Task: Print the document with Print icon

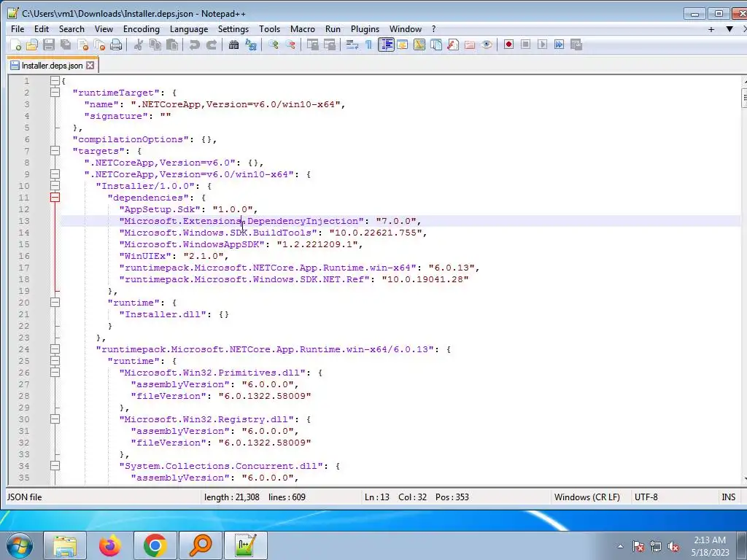Action: click(x=116, y=44)
